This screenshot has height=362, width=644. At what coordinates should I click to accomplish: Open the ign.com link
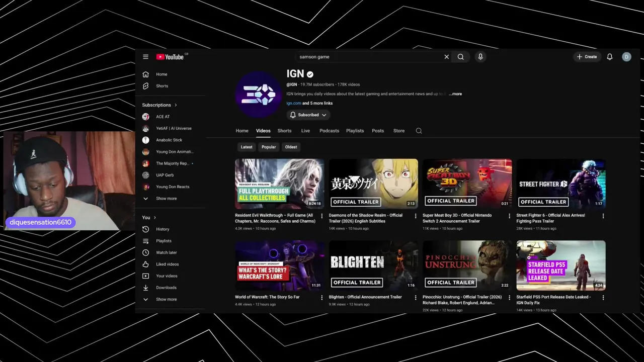pos(294,103)
